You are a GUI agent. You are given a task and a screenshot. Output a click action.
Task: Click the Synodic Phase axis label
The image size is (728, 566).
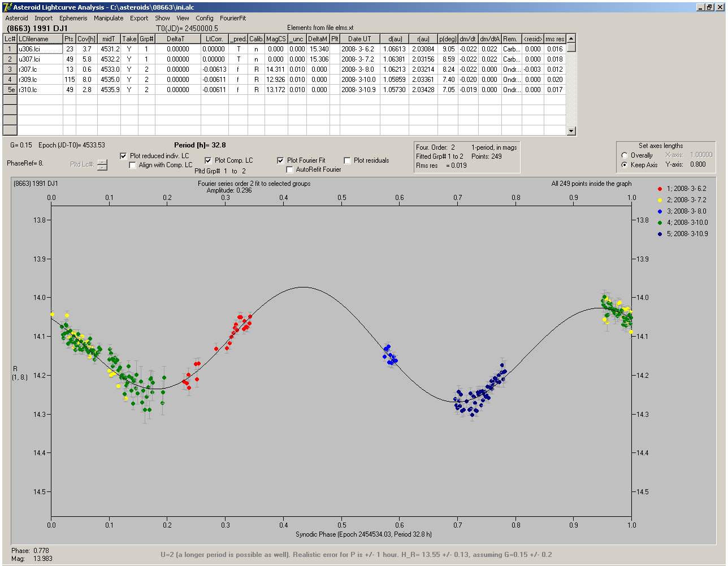(363, 534)
